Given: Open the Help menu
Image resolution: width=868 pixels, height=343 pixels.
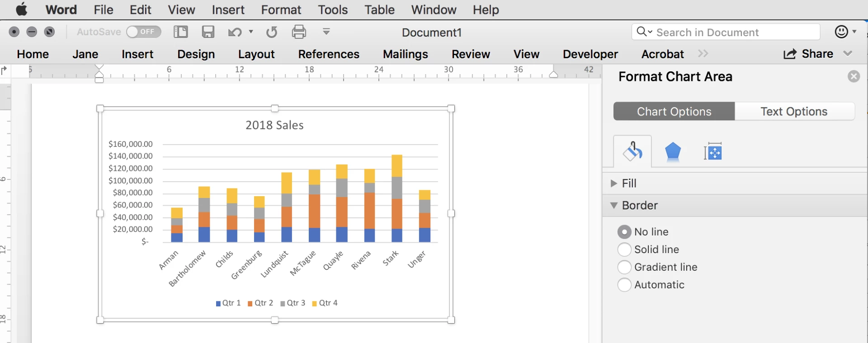Looking at the screenshot, I should pos(486,9).
